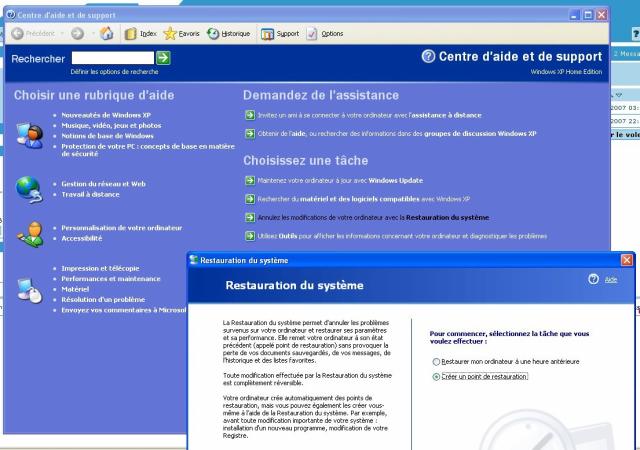Open 'Windows Update' task link
The height and width of the screenshot is (450, 640).
click(340, 181)
